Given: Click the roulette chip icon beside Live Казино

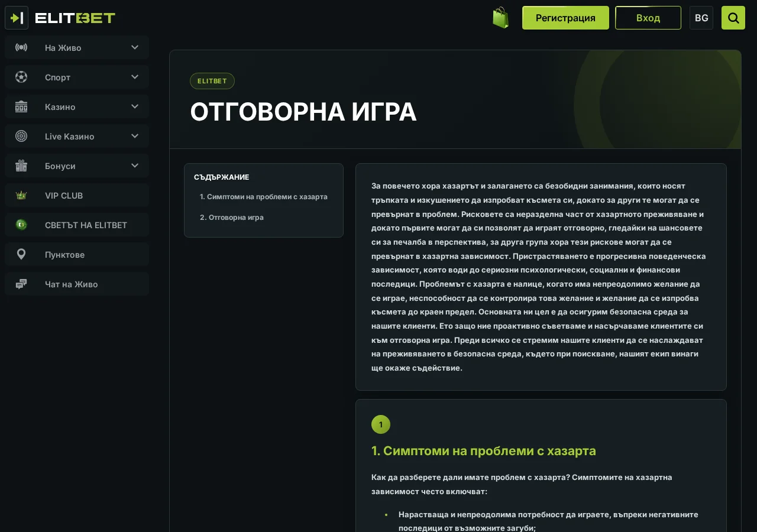Looking at the screenshot, I should pyautogui.click(x=21, y=136).
